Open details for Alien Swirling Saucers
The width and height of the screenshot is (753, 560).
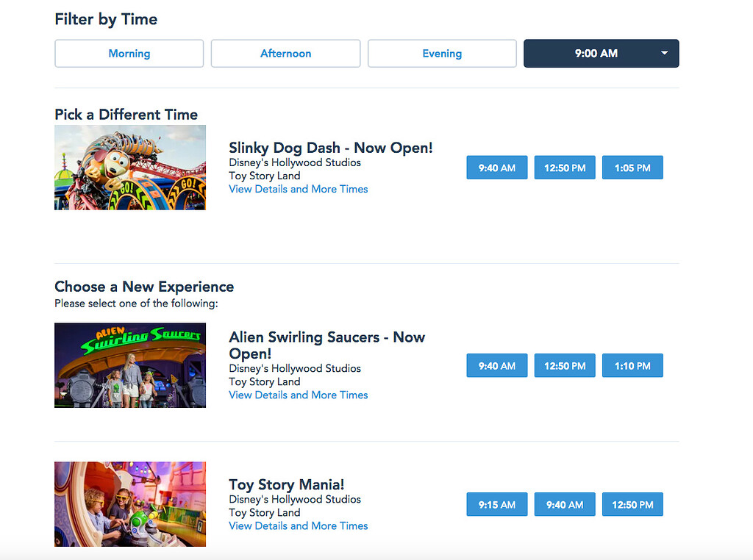[x=299, y=395]
